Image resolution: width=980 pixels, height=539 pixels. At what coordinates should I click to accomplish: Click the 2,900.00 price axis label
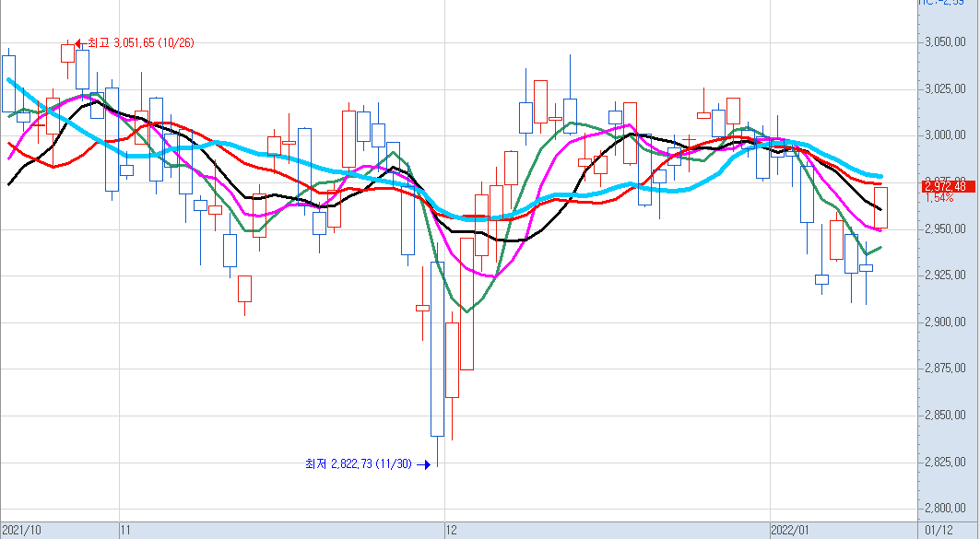[946, 322]
